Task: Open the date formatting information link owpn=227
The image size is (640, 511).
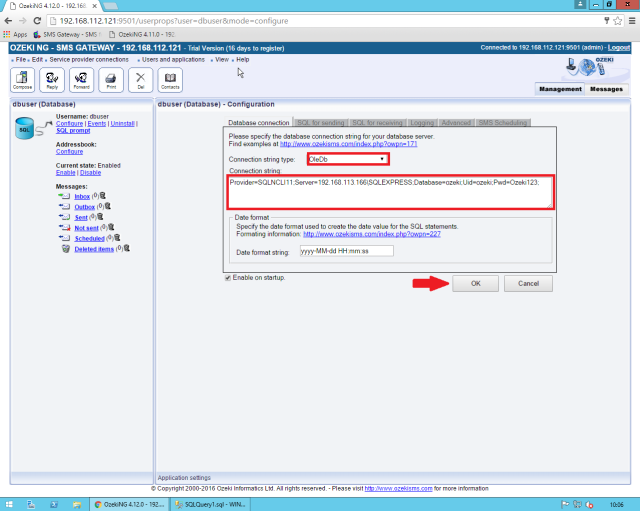Action: pos(372,234)
